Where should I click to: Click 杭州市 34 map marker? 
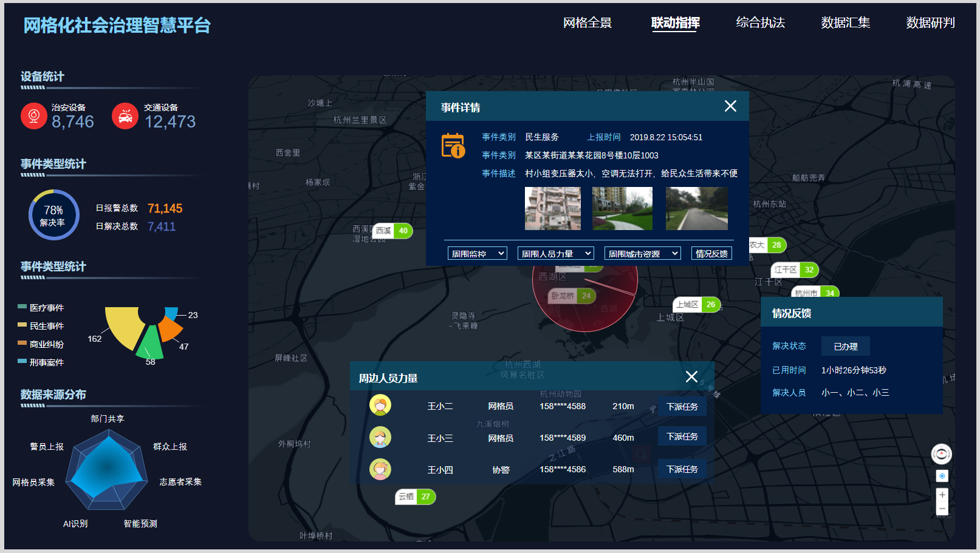coord(815,293)
